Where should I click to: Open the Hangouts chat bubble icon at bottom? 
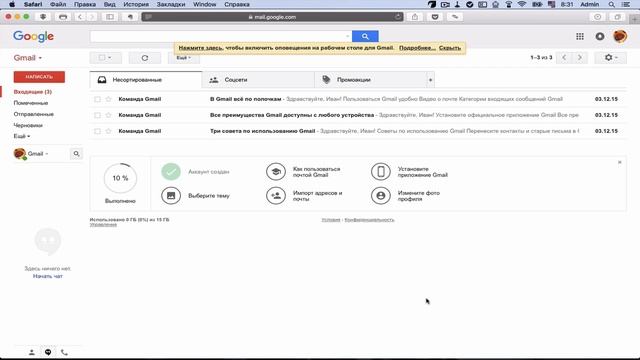48,352
